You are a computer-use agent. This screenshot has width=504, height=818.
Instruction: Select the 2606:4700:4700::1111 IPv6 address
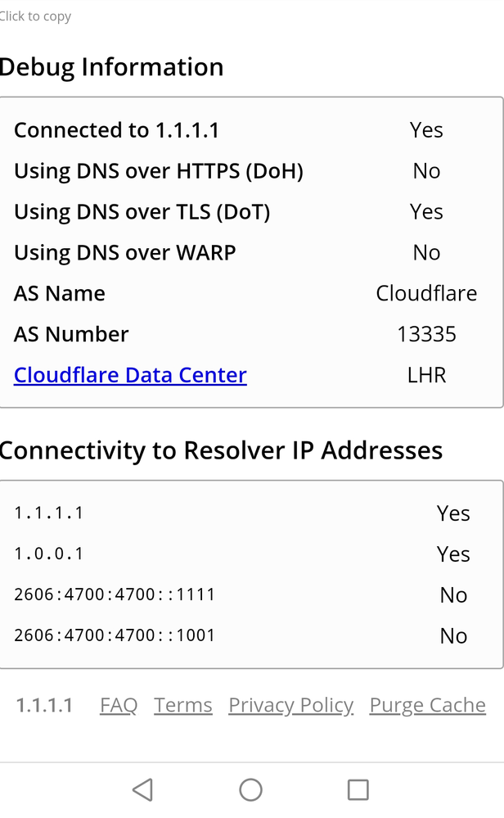(x=115, y=594)
